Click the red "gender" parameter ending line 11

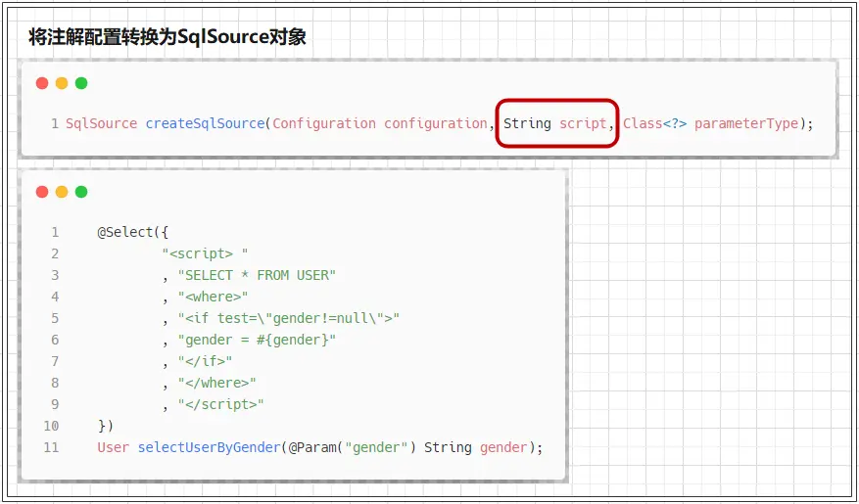502,447
